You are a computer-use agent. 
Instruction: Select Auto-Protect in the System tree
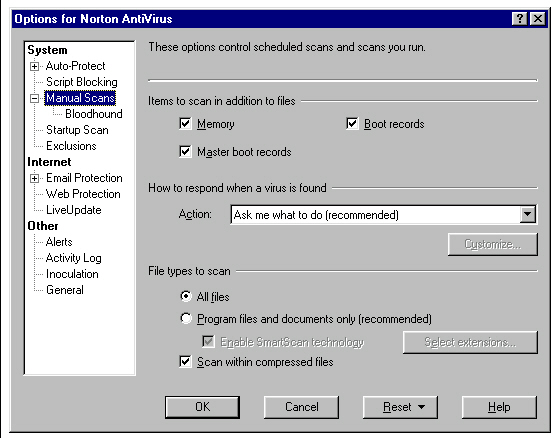[x=76, y=66]
